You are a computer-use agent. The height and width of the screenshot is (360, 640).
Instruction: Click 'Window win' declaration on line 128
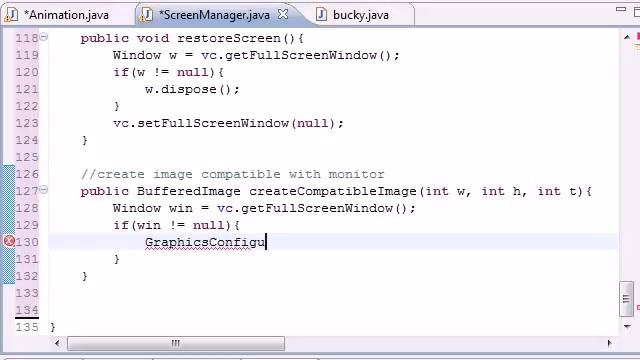(153, 208)
